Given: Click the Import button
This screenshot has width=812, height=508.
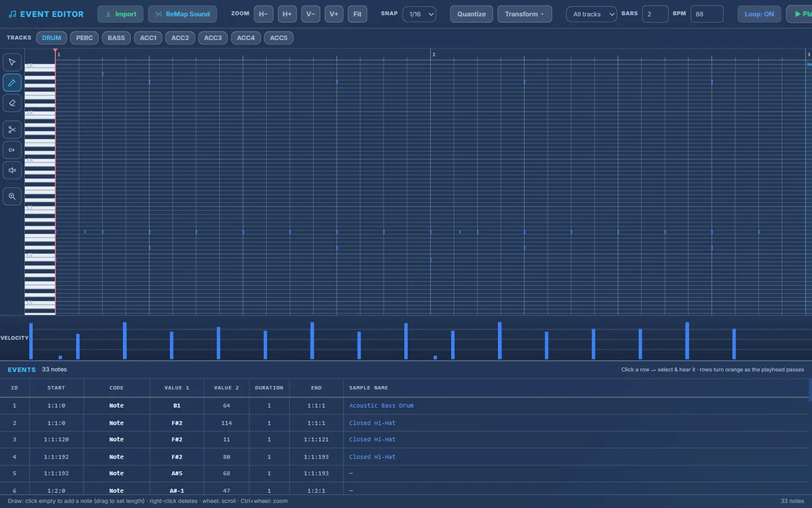Looking at the screenshot, I should (120, 14).
